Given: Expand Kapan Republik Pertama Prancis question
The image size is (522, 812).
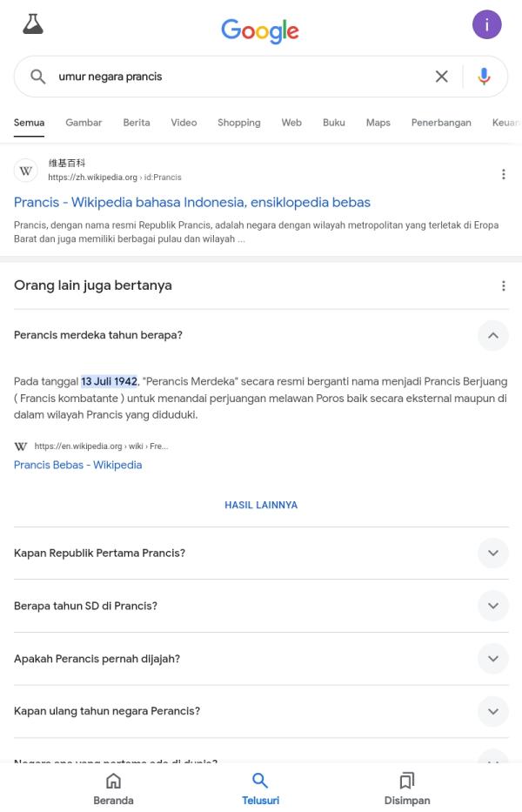Looking at the screenshot, I should [x=261, y=553].
